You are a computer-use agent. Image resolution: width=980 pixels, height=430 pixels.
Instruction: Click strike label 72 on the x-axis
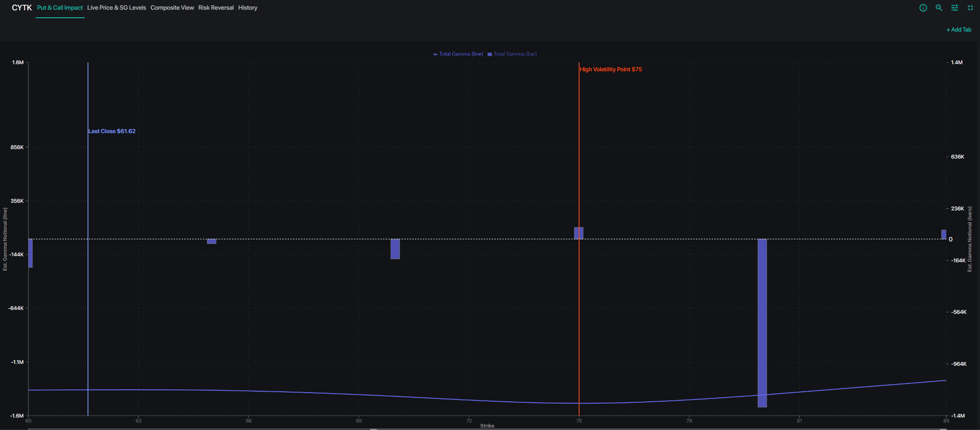469,421
